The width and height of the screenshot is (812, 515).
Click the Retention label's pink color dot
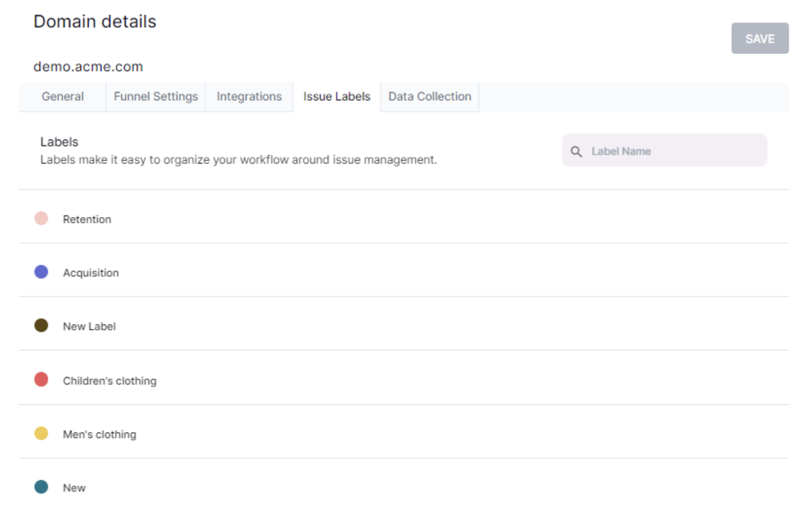[41, 218]
